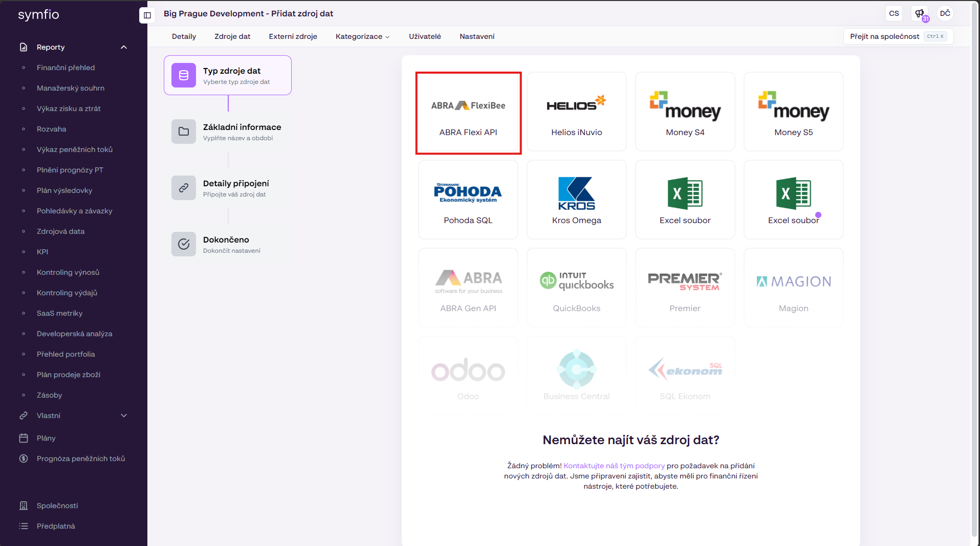Image resolution: width=980 pixels, height=546 pixels.
Task: Select the Excel soubor card with purple dot
Action: (x=794, y=200)
